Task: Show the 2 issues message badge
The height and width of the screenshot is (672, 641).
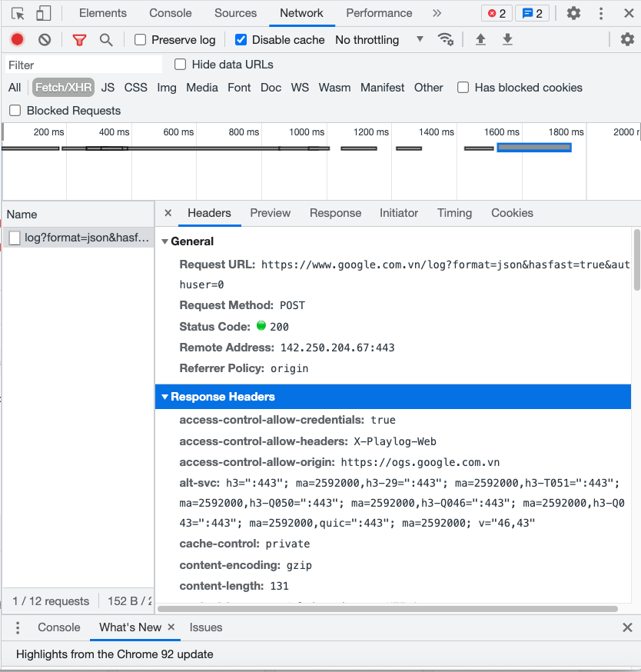Action: [x=532, y=14]
